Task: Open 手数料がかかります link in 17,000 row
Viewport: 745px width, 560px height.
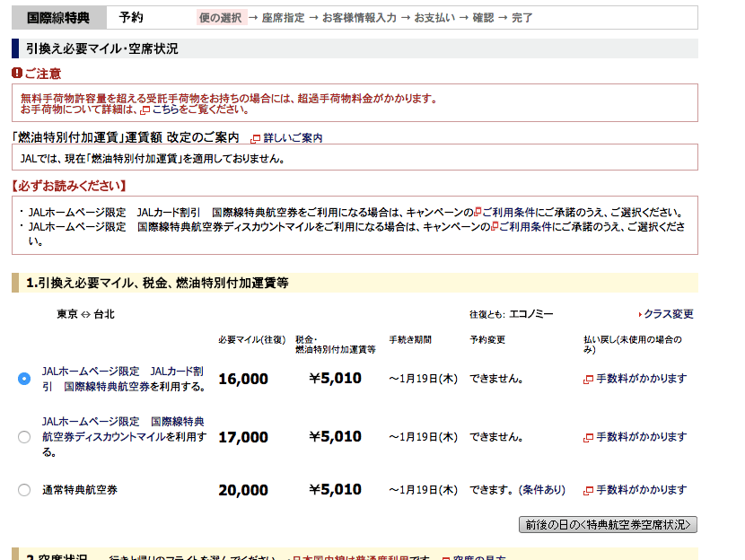Action: [x=642, y=437]
